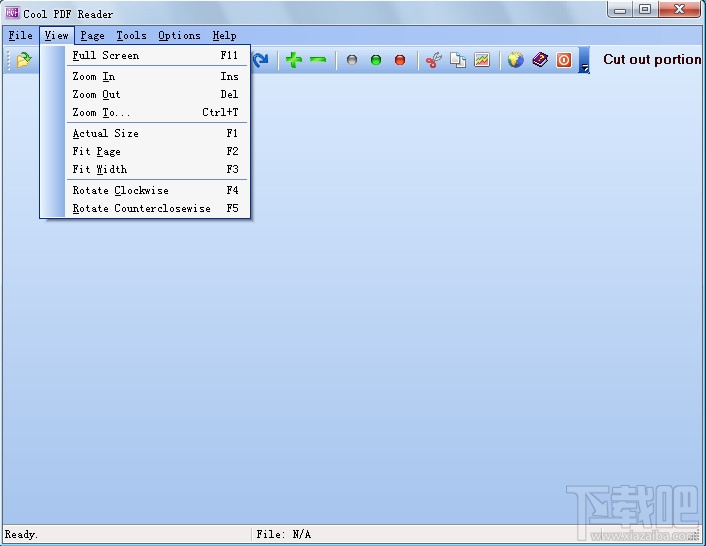Open the File menu

pos(21,36)
